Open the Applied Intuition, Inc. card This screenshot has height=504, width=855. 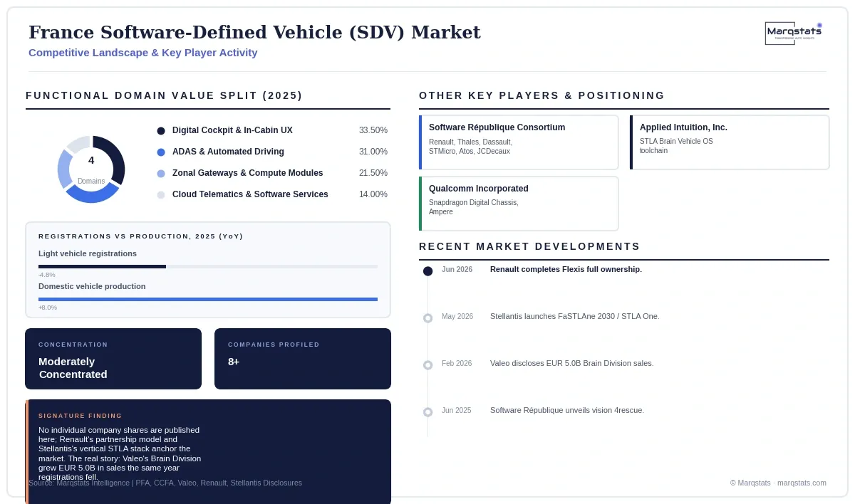click(730, 142)
